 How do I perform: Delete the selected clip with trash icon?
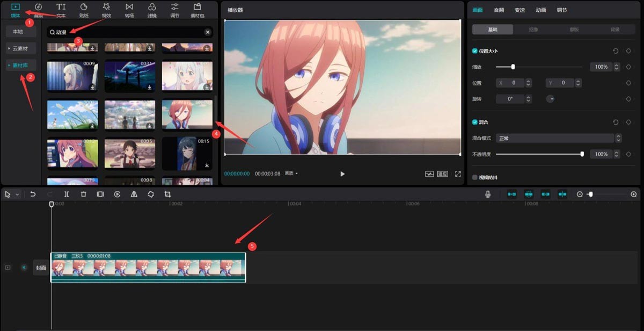[x=83, y=194]
